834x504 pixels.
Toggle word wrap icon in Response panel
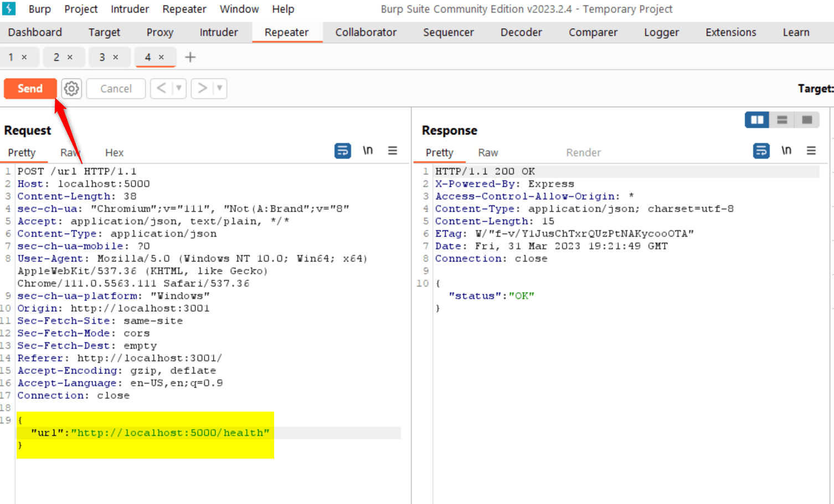(x=761, y=150)
